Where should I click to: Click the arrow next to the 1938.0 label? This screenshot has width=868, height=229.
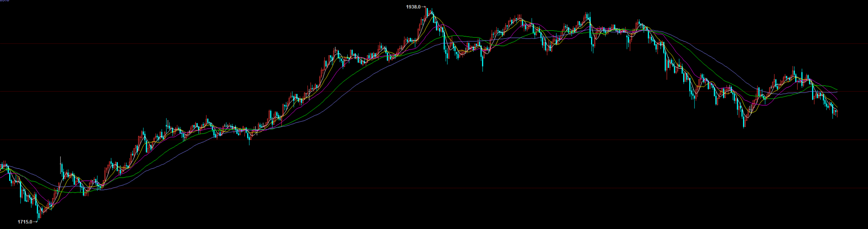(423, 7)
